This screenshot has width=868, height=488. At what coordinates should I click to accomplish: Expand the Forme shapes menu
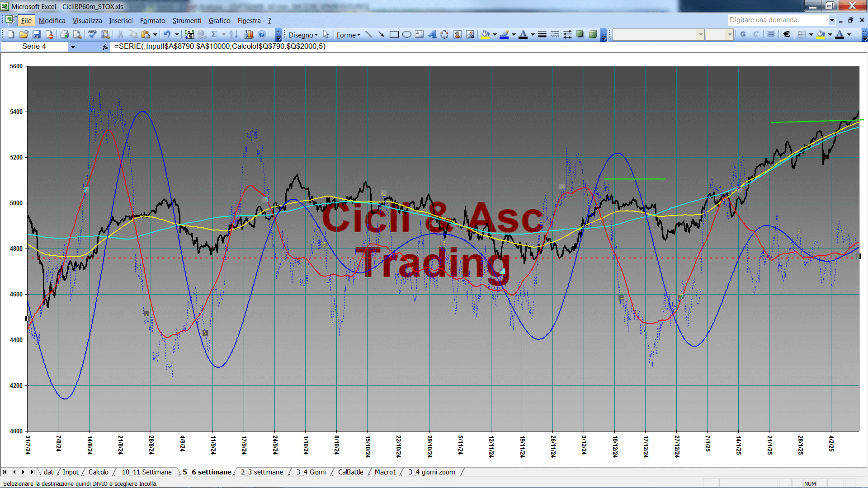348,35
